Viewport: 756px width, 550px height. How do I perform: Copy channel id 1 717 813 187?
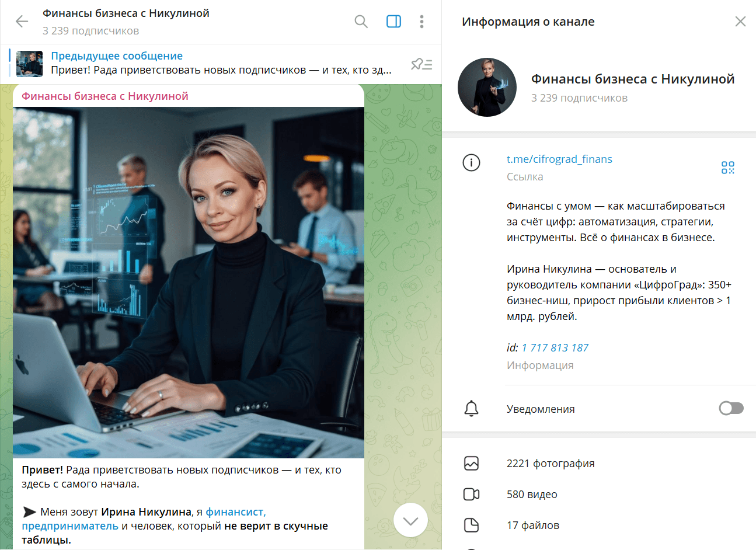[555, 347]
